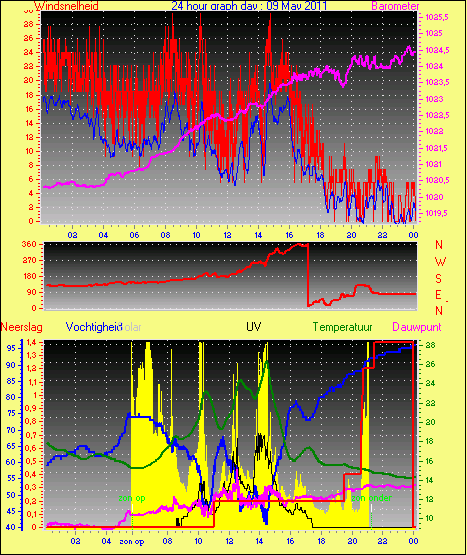The height and width of the screenshot is (555, 467).
Task: Click the blue humidity axis value 55
Action: point(11,479)
